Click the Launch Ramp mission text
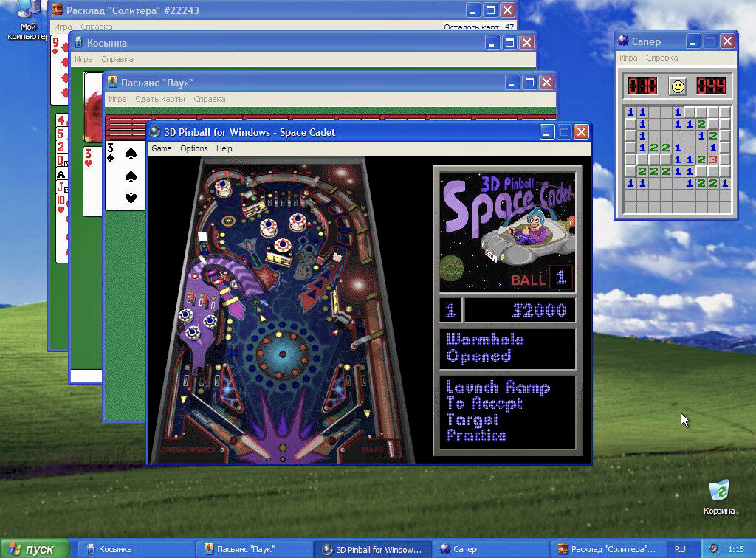 [x=507, y=413]
